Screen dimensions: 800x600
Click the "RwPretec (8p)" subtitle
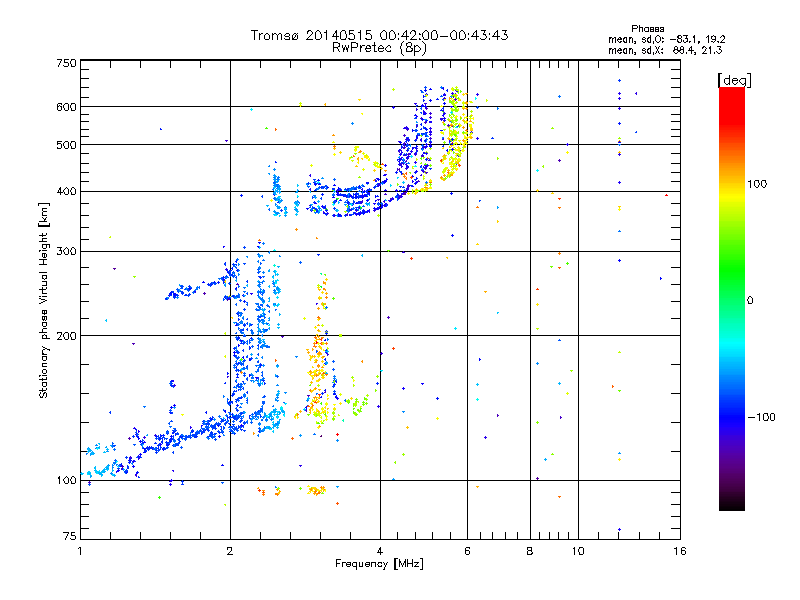379,48
